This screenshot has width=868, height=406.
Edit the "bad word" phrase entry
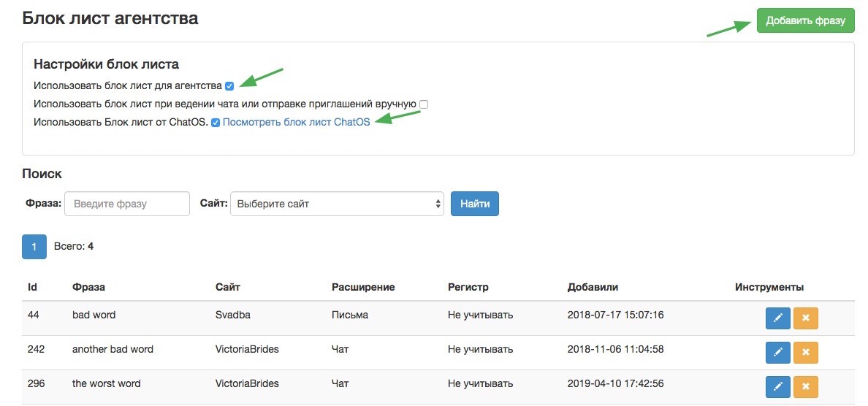click(778, 318)
